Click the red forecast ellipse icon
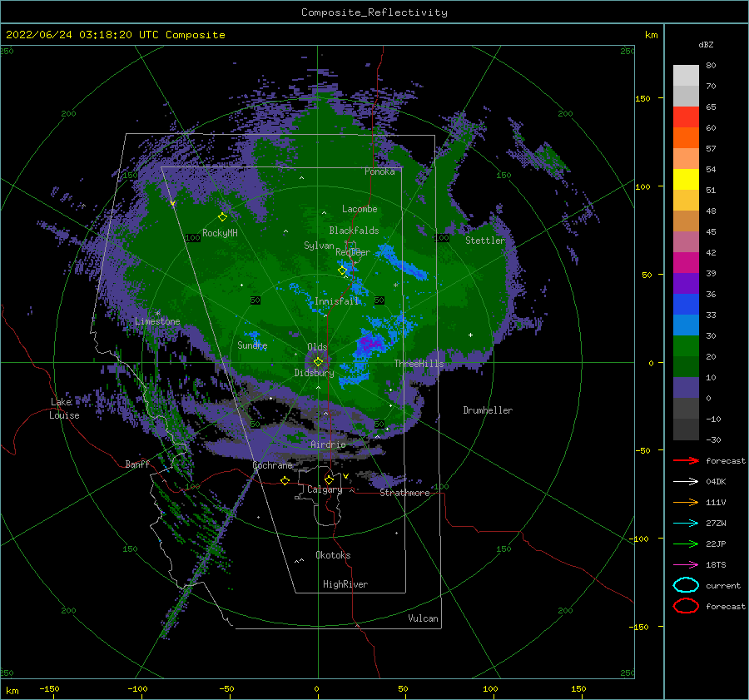The height and width of the screenshot is (700, 749). point(686,606)
